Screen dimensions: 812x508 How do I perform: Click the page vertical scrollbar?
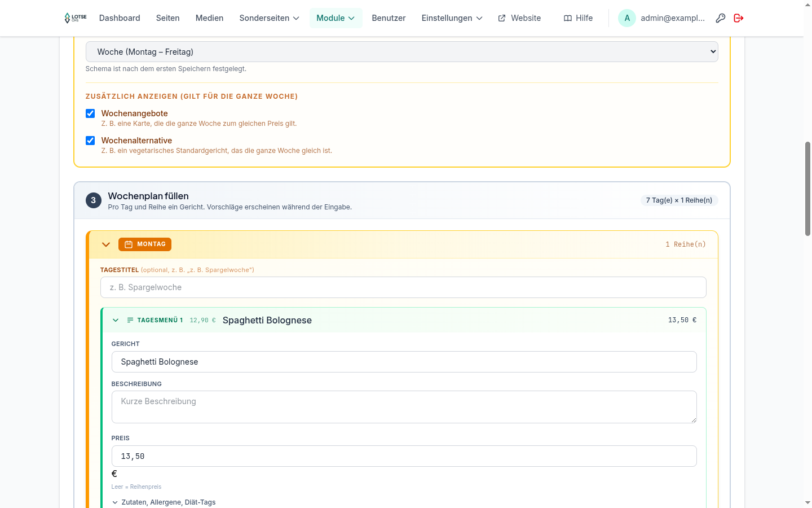tap(807, 189)
